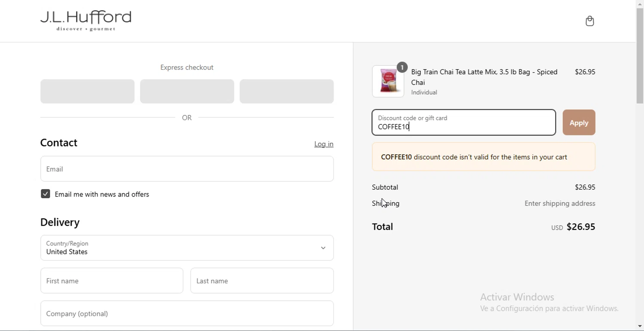Focus the Company (optional) field
This screenshot has width=644, height=331.
point(187,313)
